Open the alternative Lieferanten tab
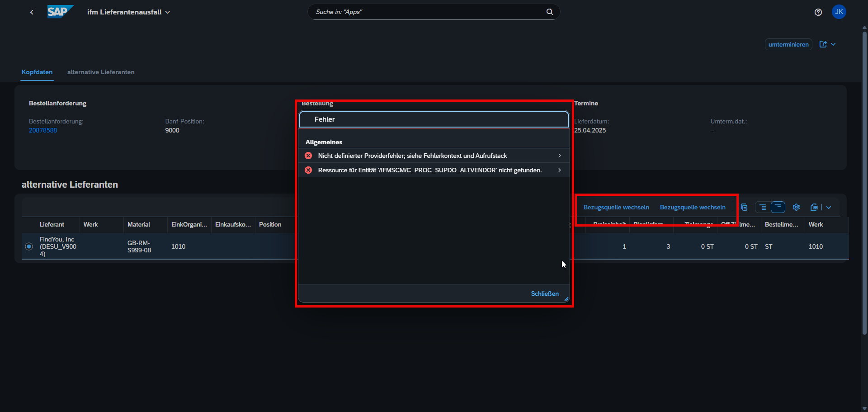The image size is (868, 412). click(101, 72)
